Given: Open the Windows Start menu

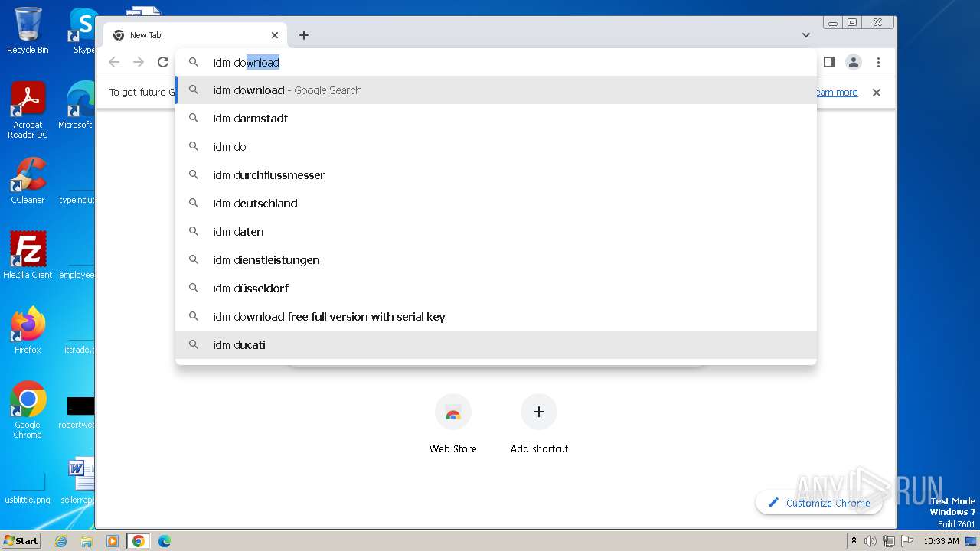Looking at the screenshot, I should pyautogui.click(x=21, y=540).
